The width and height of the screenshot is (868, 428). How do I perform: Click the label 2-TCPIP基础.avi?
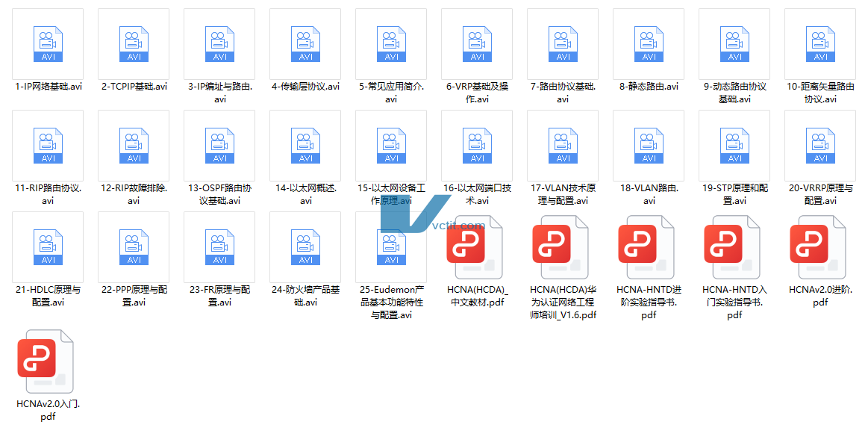coord(134,87)
